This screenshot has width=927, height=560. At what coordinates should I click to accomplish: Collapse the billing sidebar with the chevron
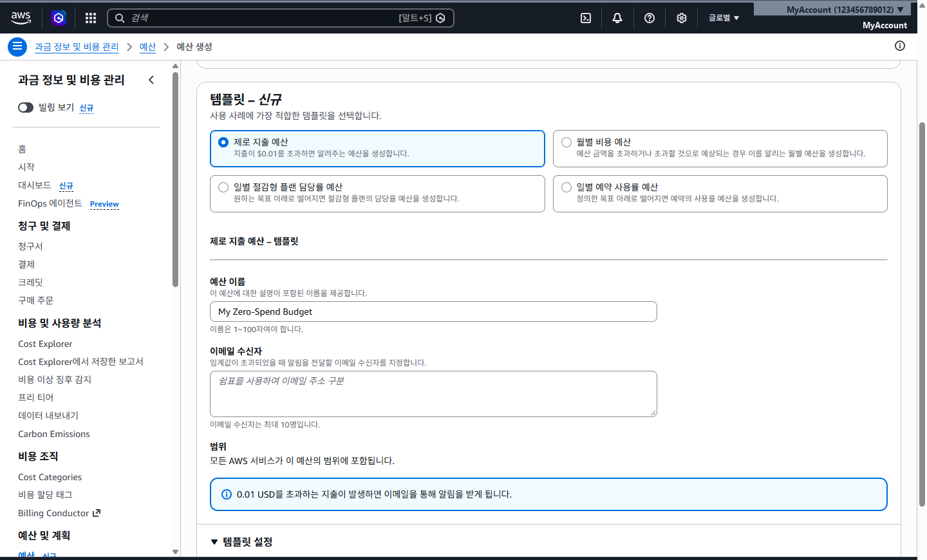tap(151, 80)
